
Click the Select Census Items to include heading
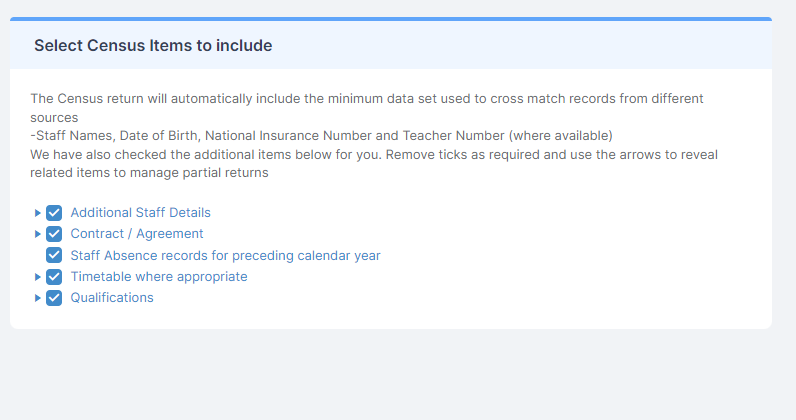click(x=153, y=46)
